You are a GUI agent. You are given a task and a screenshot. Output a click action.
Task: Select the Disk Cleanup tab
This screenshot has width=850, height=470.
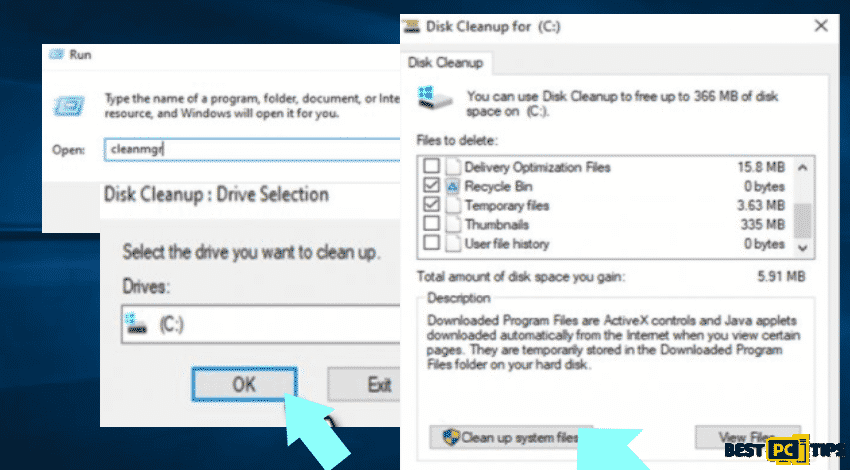[445, 63]
